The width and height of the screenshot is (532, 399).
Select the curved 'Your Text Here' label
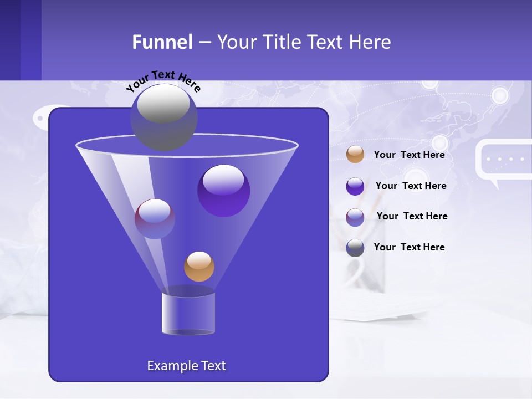(162, 81)
